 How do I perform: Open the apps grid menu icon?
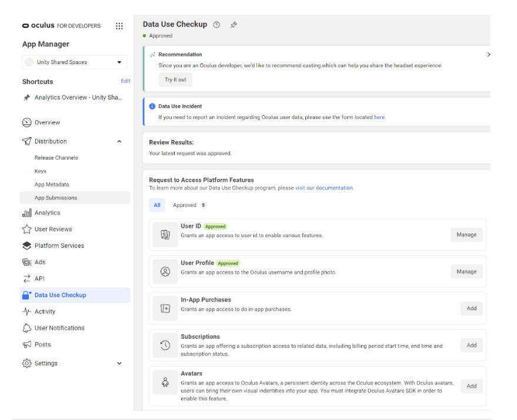coord(119,26)
